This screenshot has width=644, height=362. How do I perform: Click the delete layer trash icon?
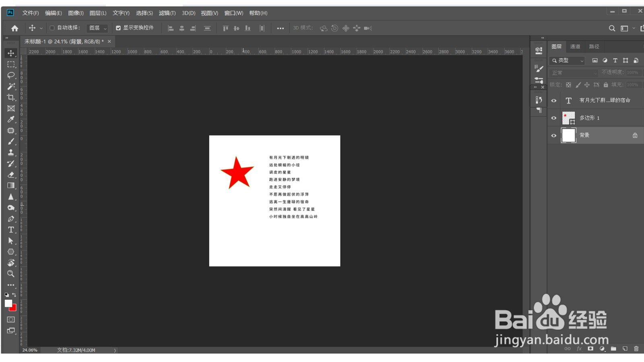pos(636,349)
